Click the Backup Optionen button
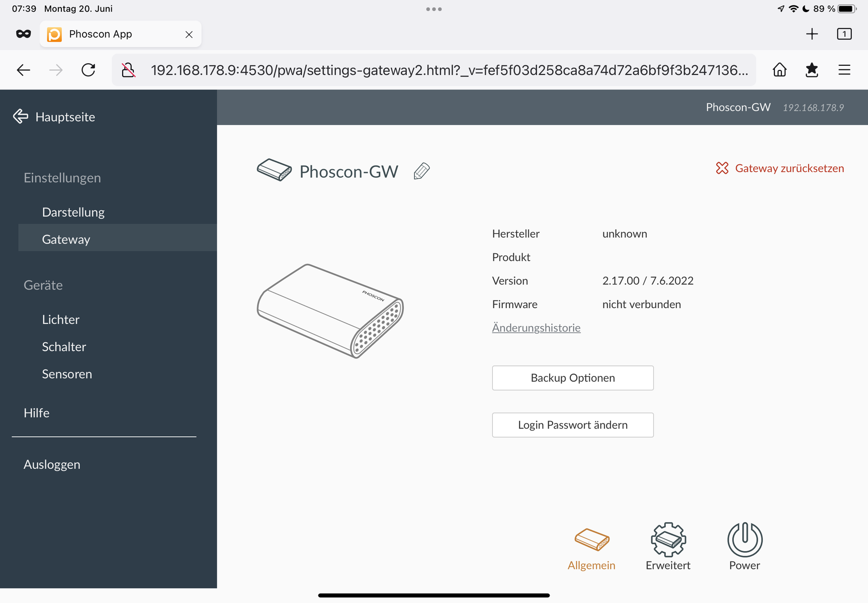Screen dimensions: 868x603 coord(573,378)
